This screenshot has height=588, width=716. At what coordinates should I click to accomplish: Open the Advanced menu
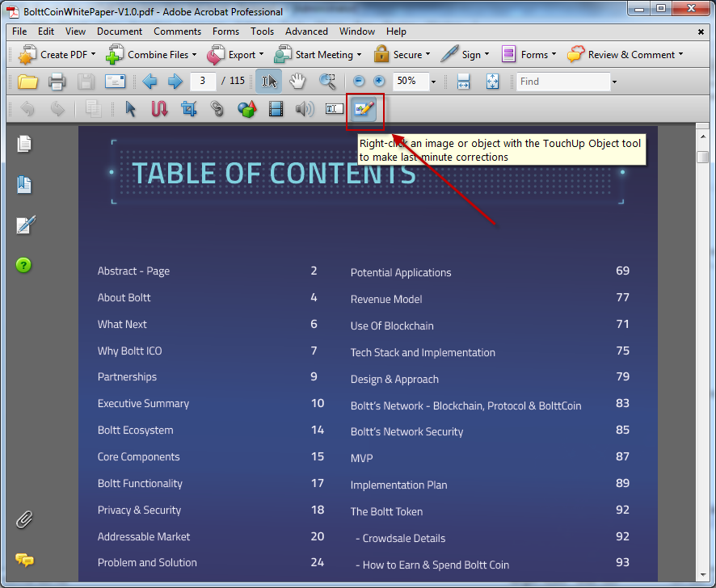coord(306,31)
